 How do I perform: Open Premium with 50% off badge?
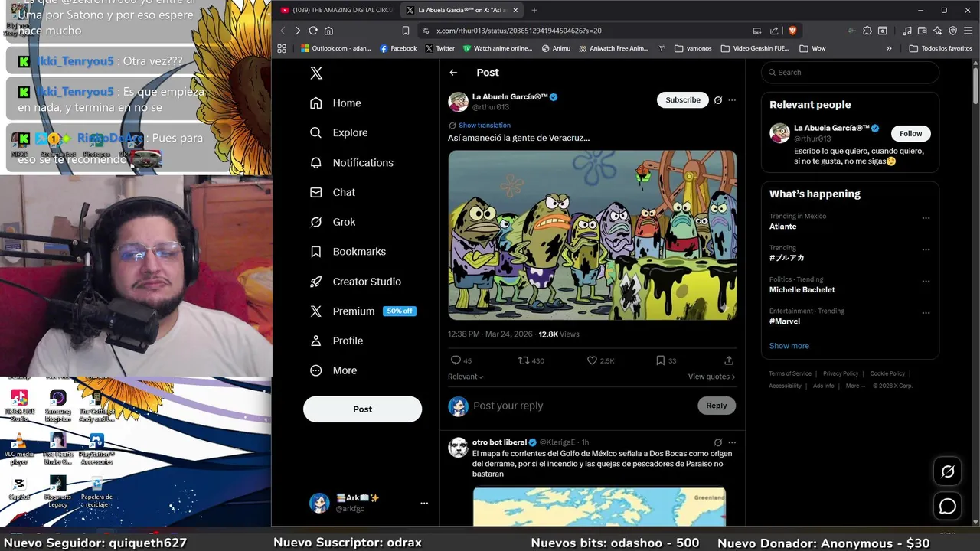point(363,311)
